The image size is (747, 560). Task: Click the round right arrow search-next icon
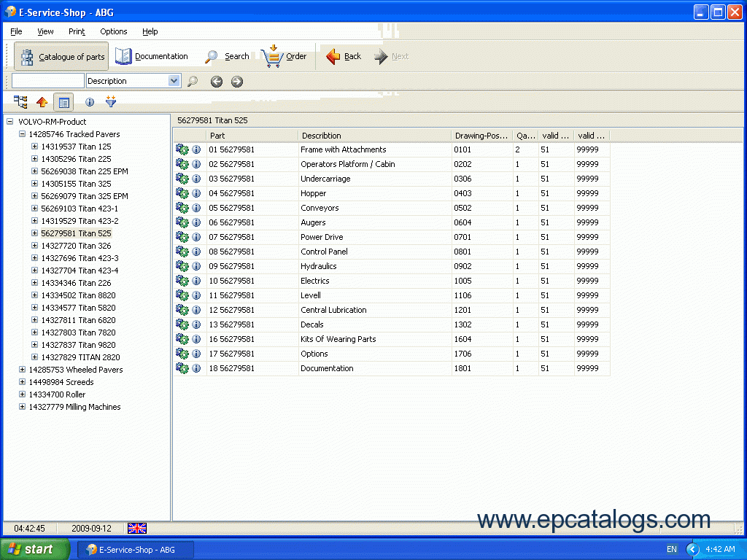[x=237, y=82]
